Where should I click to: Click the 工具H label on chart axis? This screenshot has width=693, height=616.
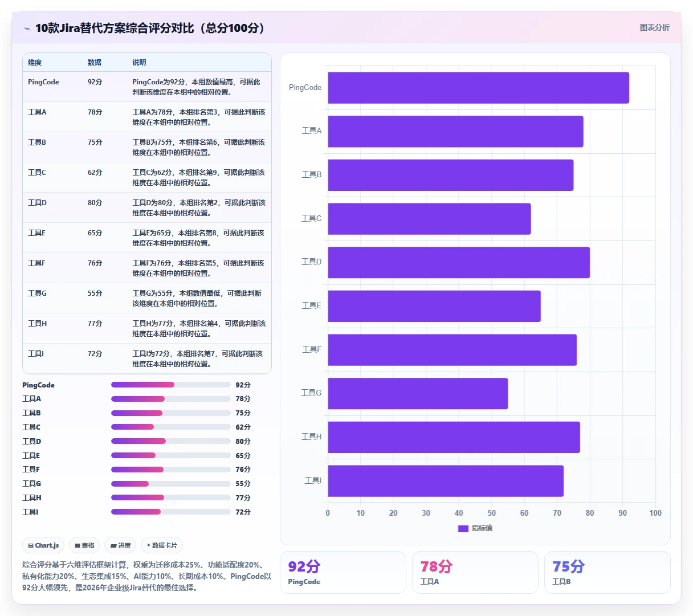click(x=311, y=437)
